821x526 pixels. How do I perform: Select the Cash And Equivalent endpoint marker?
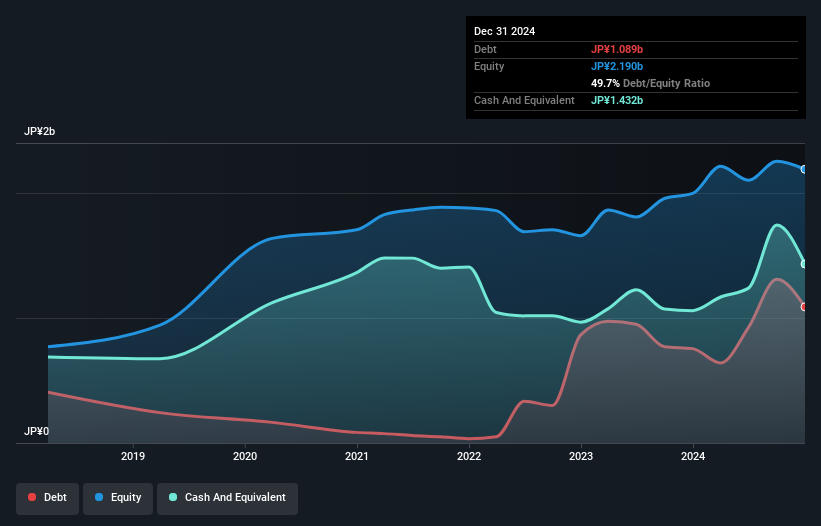click(x=804, y=264)
